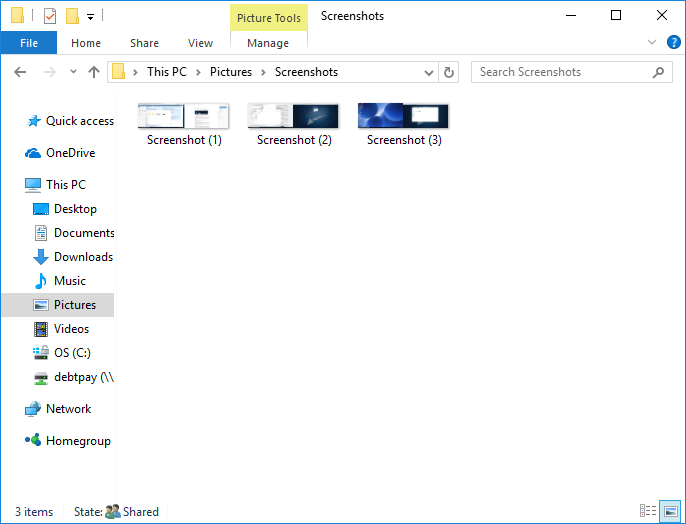Click the Pictures icon in sidebar
The height and width of the screenshot is (524, 686).
(41, 305)
